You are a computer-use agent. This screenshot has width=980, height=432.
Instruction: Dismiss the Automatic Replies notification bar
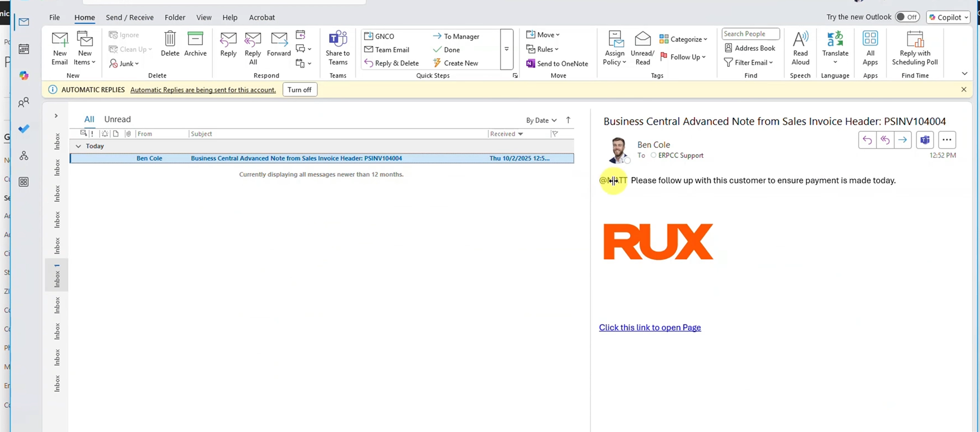tap(964, 89)
